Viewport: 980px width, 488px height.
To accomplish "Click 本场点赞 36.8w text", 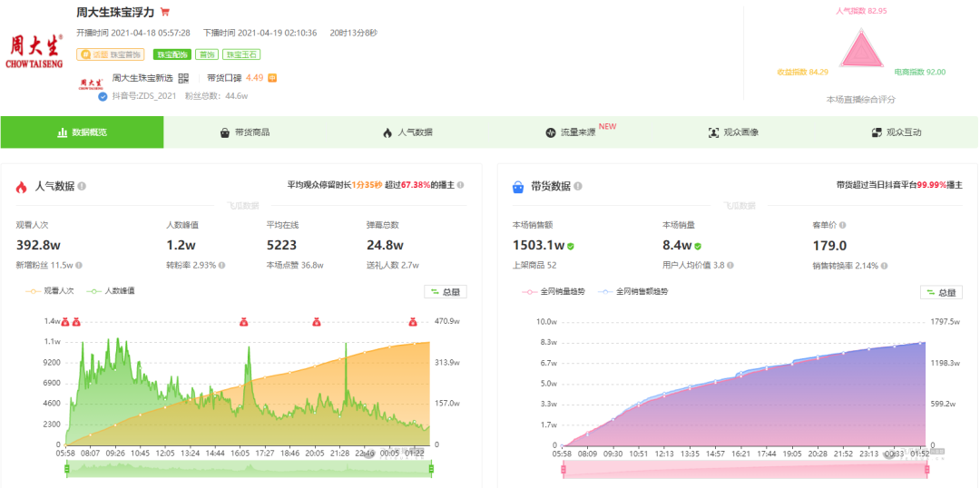I will pos(295,265).
